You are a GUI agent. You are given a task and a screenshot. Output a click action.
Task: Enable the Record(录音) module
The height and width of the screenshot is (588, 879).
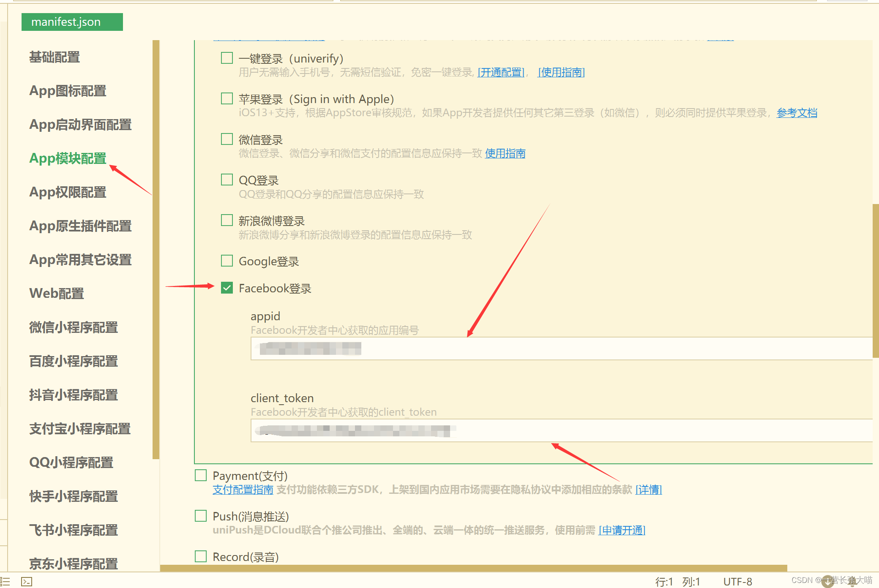click(x=200, y=556)
